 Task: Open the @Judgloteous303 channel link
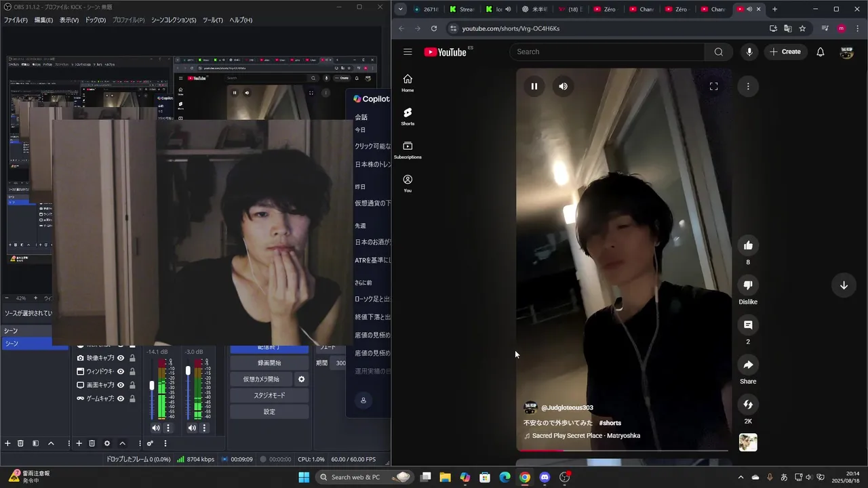[x=567, y=407]
